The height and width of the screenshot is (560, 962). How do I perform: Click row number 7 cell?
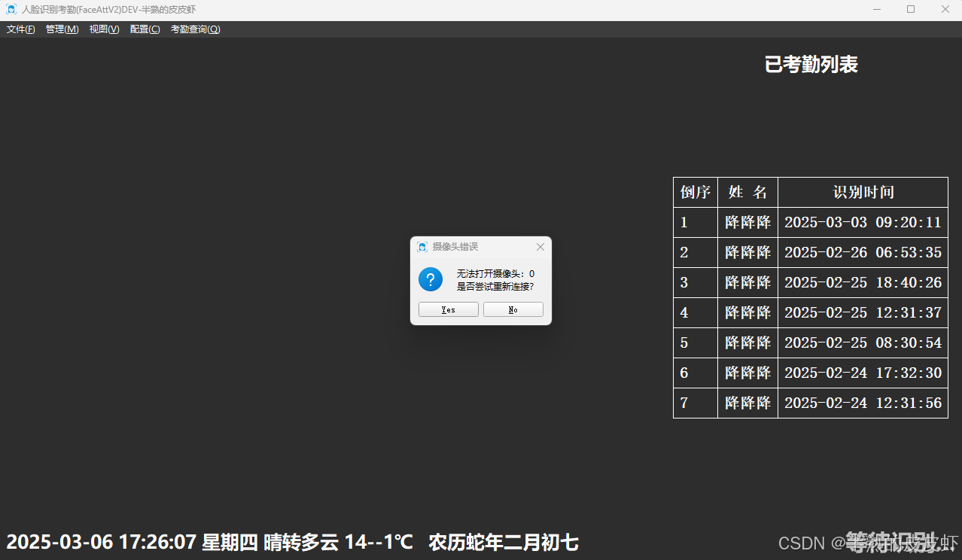[x=696, y=403]
